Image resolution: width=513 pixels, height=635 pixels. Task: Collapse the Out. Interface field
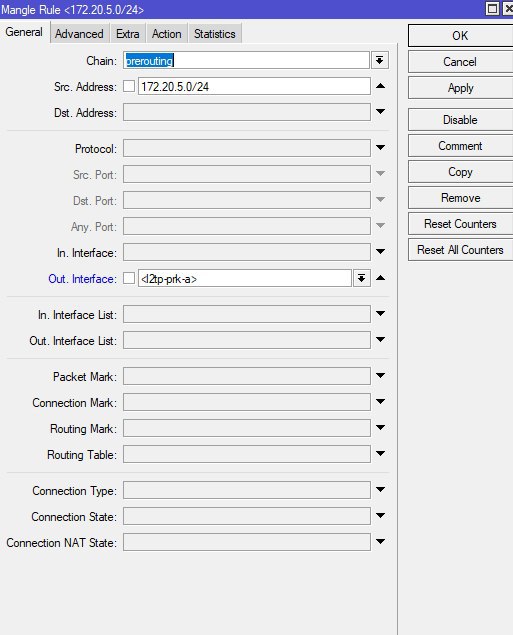(x=380, y=278)
